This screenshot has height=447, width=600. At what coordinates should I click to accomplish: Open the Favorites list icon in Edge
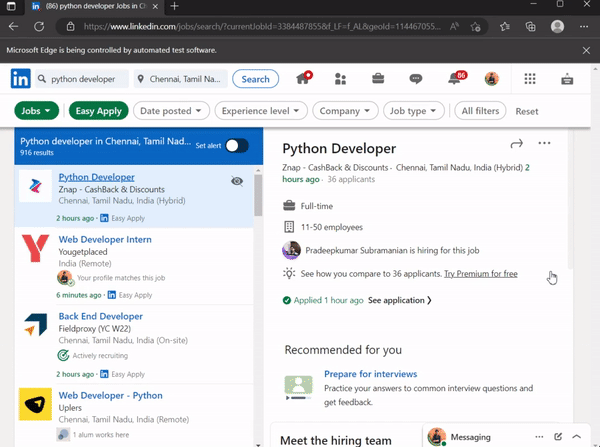coord(505,26)
